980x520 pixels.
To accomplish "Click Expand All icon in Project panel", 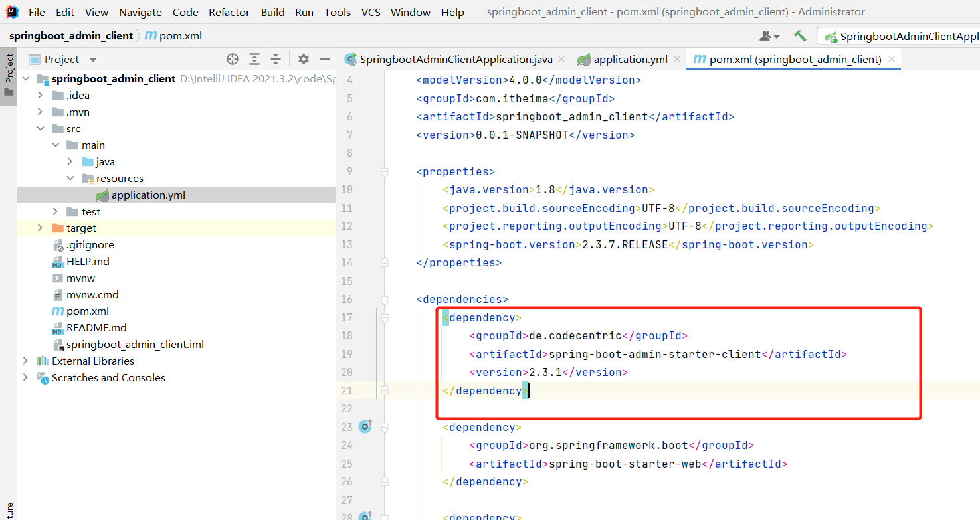I will click(x=254, y=59).
